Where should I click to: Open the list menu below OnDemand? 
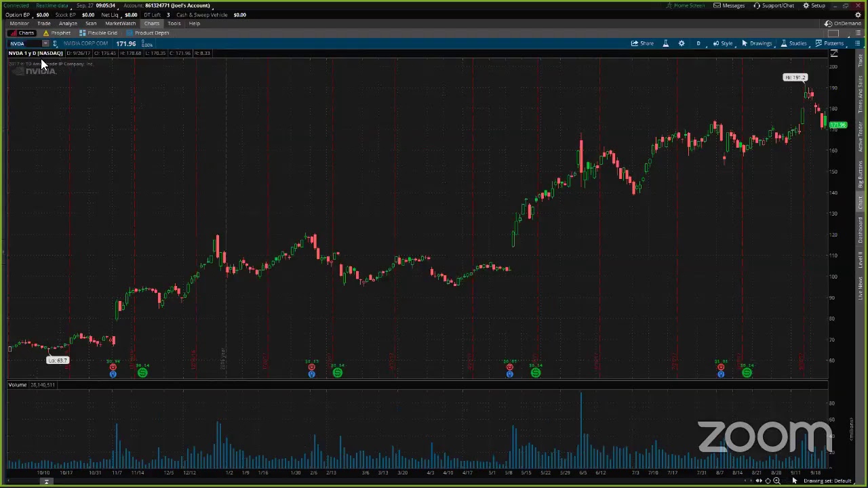pyautogui.click(x=857, y=33)
